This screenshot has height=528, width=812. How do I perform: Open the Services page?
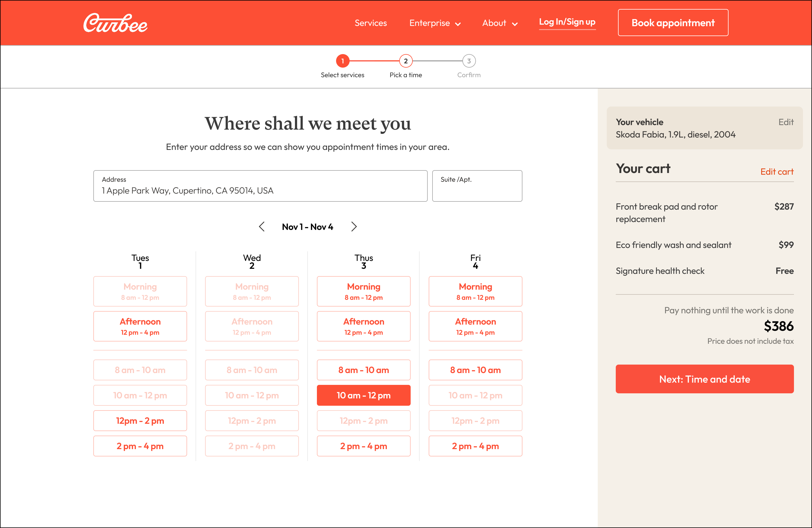point(370,23)
